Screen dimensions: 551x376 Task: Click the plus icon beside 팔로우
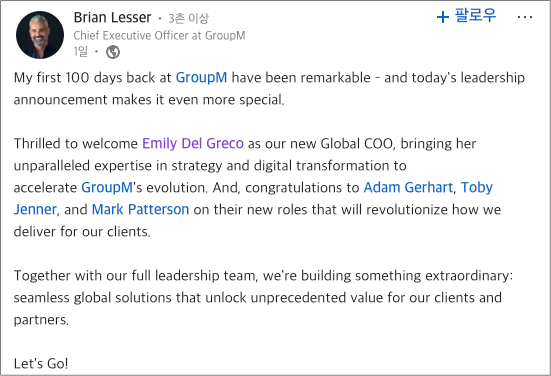[x=443, y=17]
